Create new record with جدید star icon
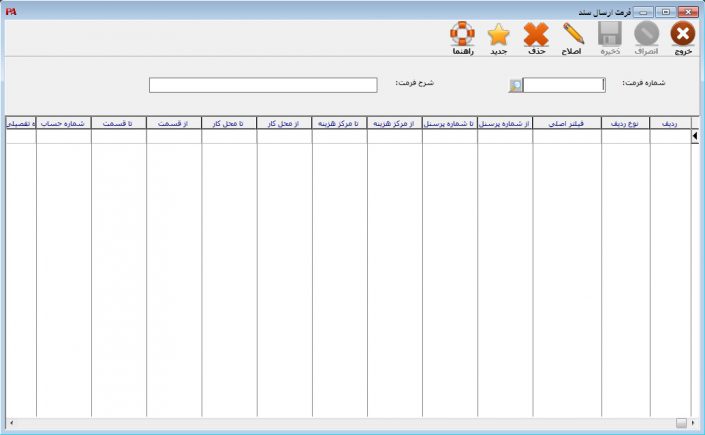 pos(499,36)
